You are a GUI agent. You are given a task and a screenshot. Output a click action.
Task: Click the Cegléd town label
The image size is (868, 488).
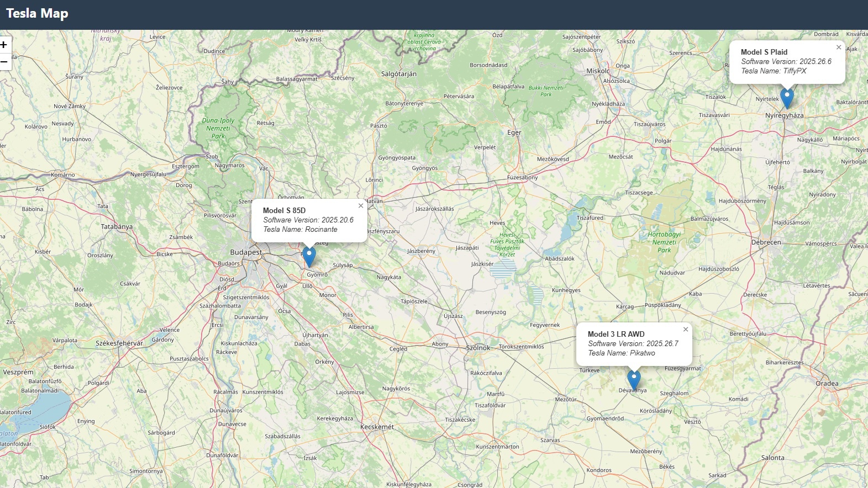[398, 349]
